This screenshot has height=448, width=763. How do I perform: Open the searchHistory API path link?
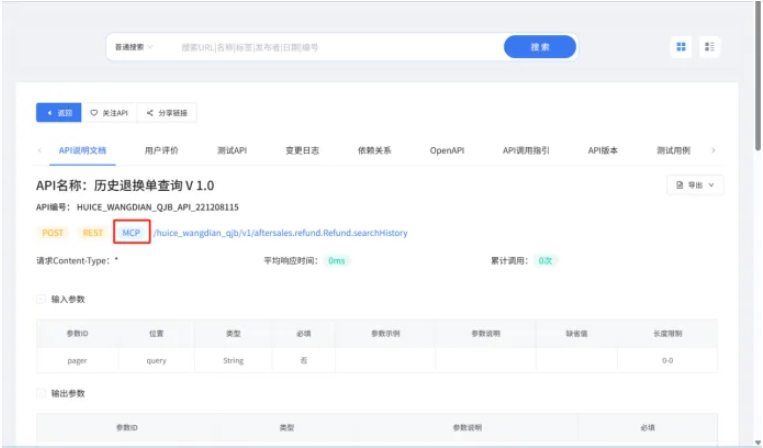point(280,233)
